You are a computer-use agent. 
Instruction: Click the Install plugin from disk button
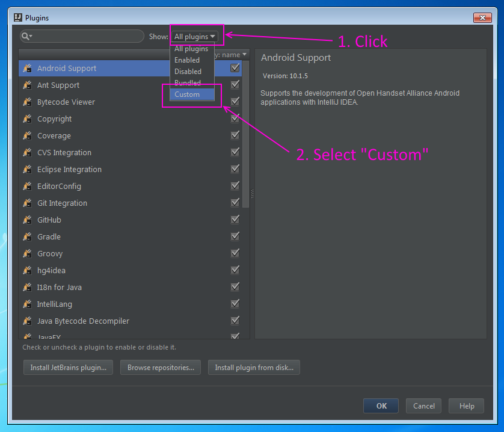pyautogui.click(x=254, y=367)
